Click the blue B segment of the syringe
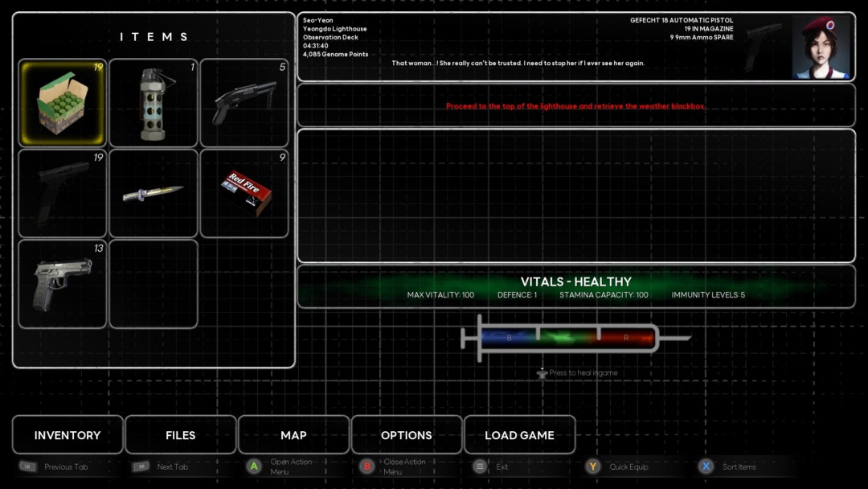The width and height of the screenshot is (868, 489). (510, 337)
